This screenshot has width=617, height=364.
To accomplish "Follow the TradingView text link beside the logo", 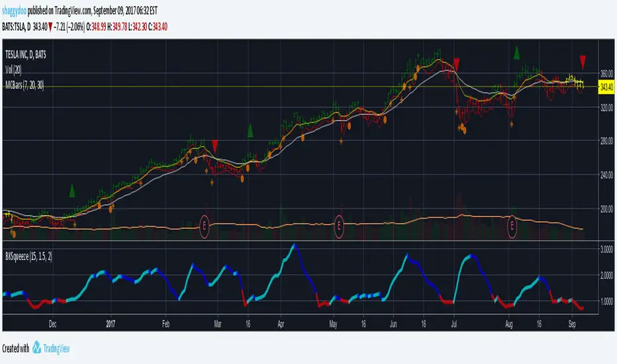I will coord(56,349).
